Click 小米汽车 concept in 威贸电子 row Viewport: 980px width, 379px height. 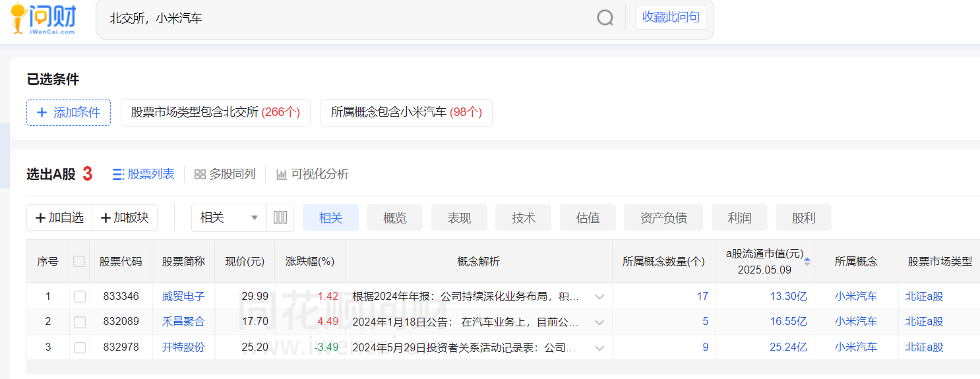point(856,297)
